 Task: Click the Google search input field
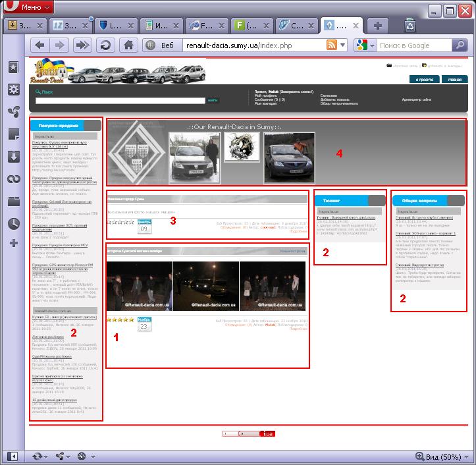pos(416,45)
